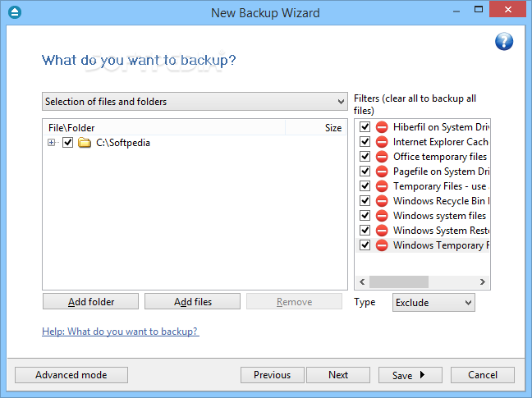Uncheck the Pagefile on System Drive filter
This screenshot has height=398, width=532.
(365, 172)
